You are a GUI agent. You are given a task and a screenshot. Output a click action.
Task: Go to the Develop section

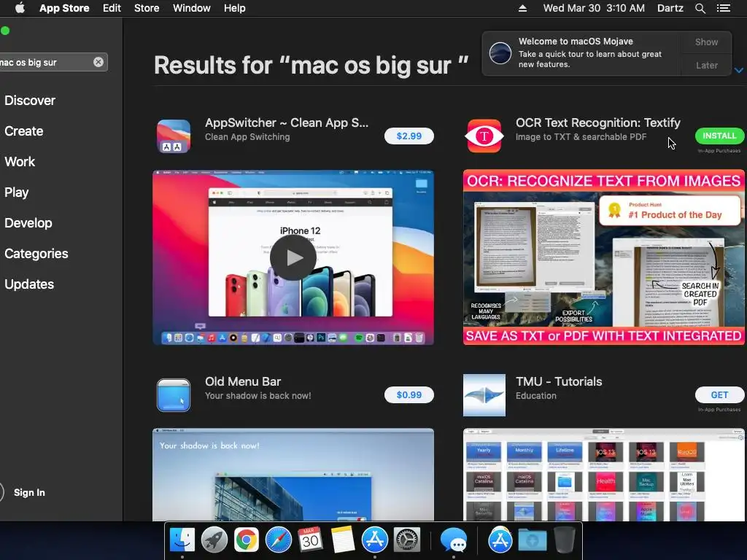pos(28,223)
